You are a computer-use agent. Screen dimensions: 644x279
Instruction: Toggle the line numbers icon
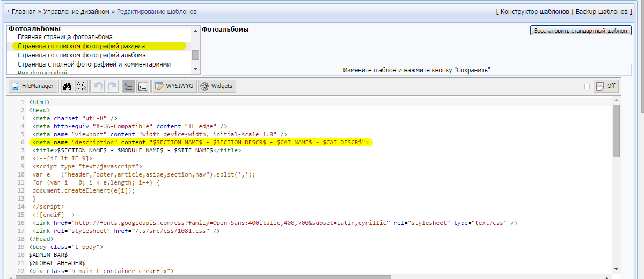tap(129, 86)
